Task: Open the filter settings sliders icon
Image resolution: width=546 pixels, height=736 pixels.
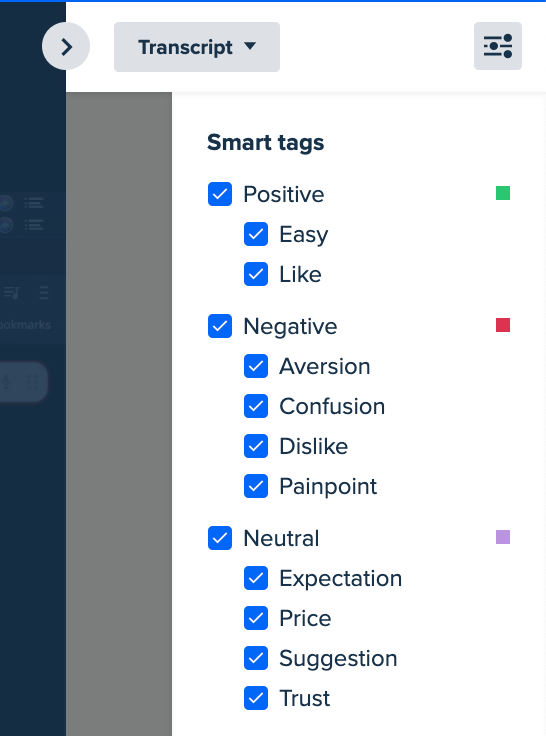Action: [498, 46]
